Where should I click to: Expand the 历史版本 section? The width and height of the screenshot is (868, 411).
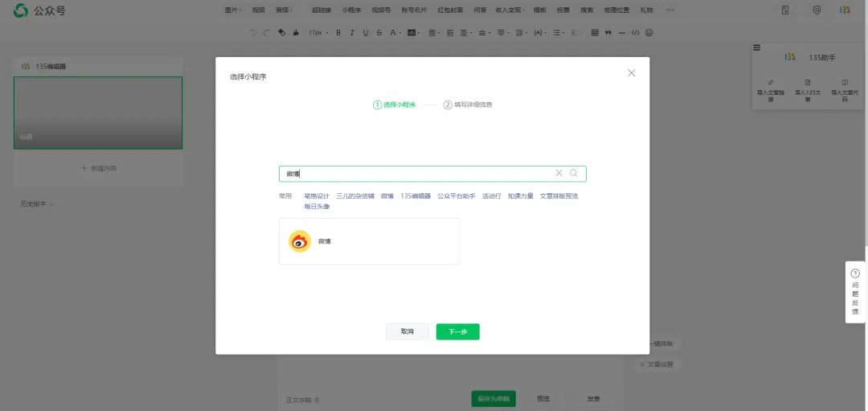click(37, 203)
